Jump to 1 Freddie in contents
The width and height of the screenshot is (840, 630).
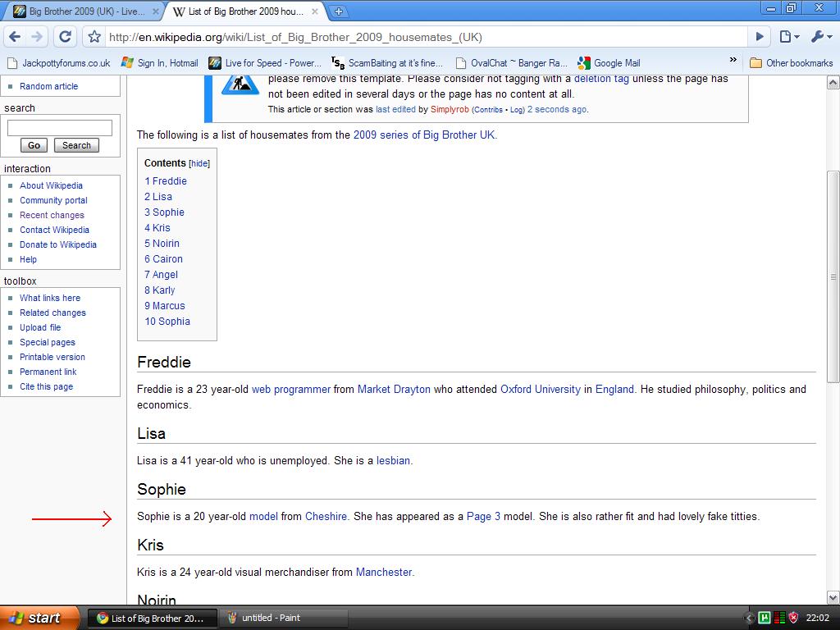166,181
